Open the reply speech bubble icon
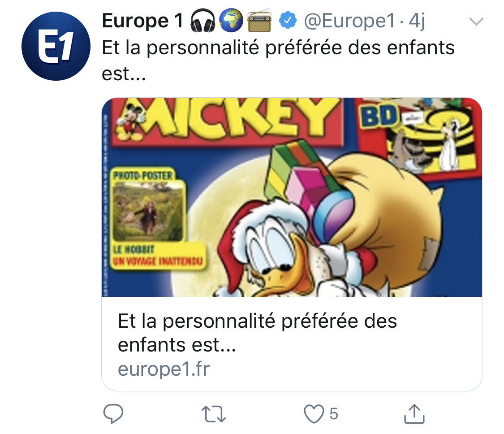Screen dimensions: 504x434 (113, 413)
